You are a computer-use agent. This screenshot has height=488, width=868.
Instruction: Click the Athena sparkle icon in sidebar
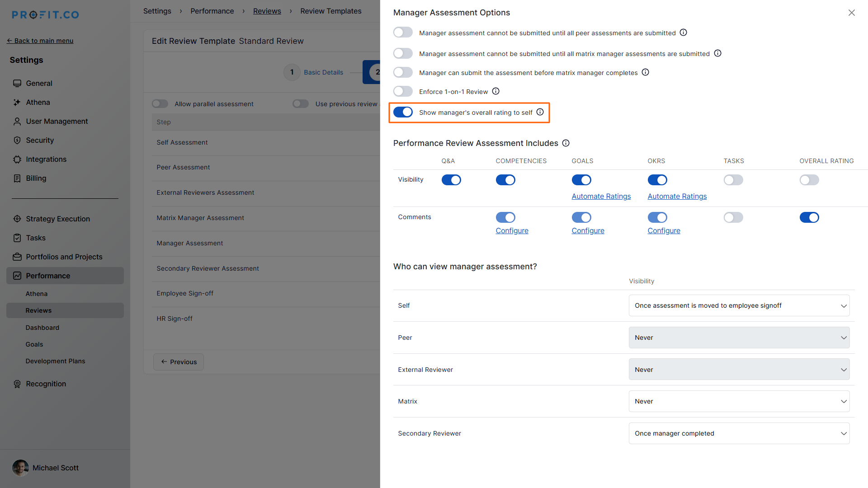(17, 103)
